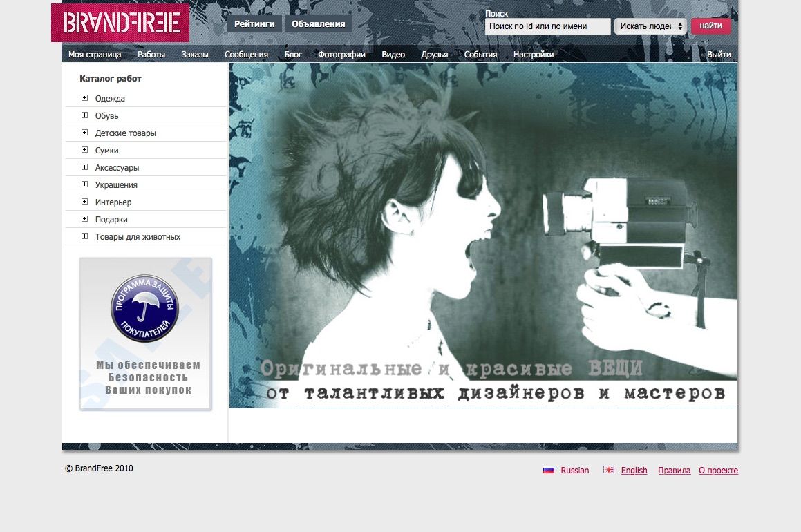Open the Моя страница menu item
This screenshot has width=801, height=532.
pos(95,54)
